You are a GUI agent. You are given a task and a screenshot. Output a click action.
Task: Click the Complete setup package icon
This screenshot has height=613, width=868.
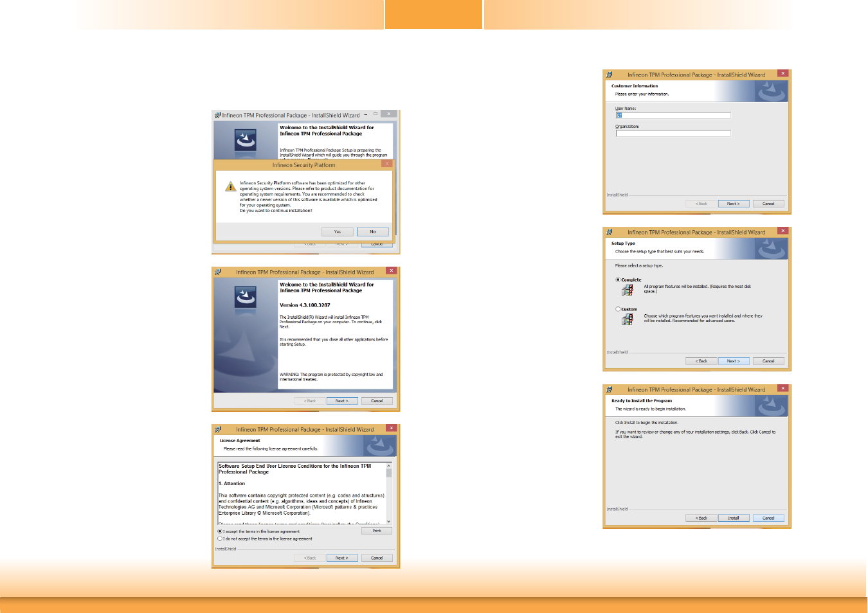pyautogui.click(x=628, y=290)
